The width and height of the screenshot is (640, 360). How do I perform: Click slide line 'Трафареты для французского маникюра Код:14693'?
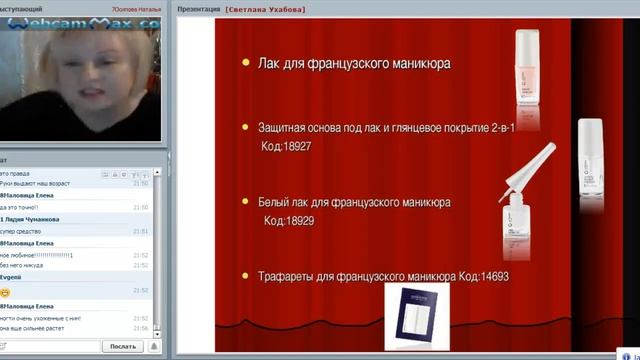click(383, 276)
